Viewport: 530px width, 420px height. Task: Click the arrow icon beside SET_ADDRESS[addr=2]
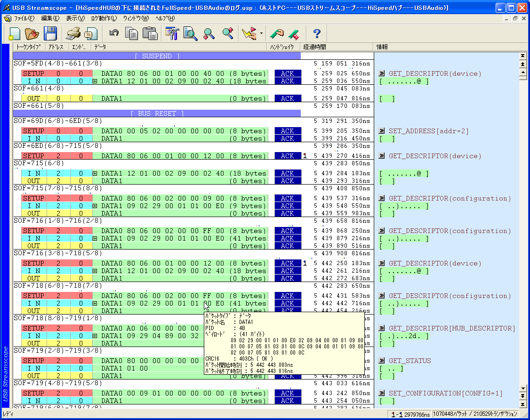[382, 131]
